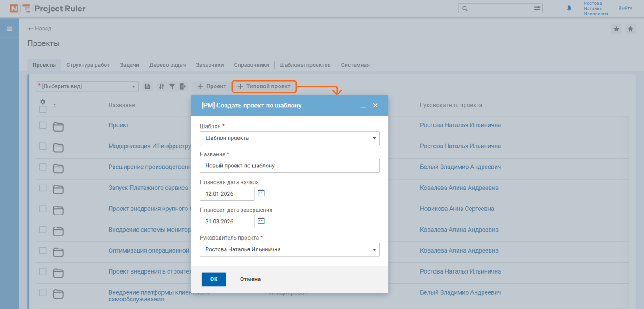Expand the "Руководитель проекта" dropdown
644x309 pixels.
374,250
